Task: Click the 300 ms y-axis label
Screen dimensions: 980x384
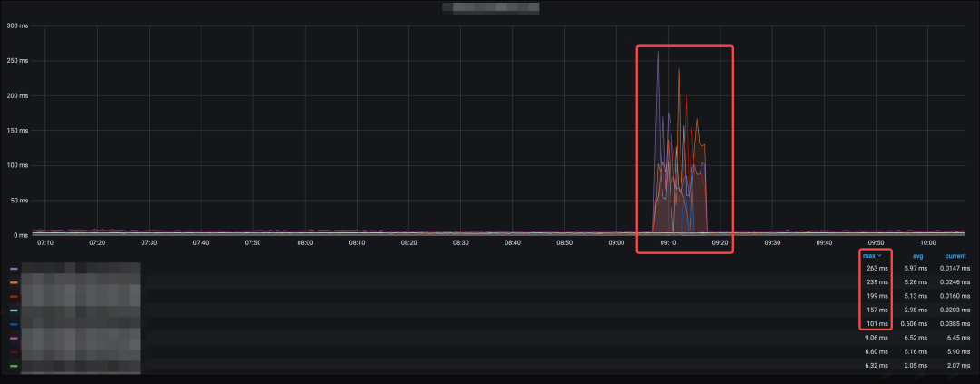Action: 18,25
